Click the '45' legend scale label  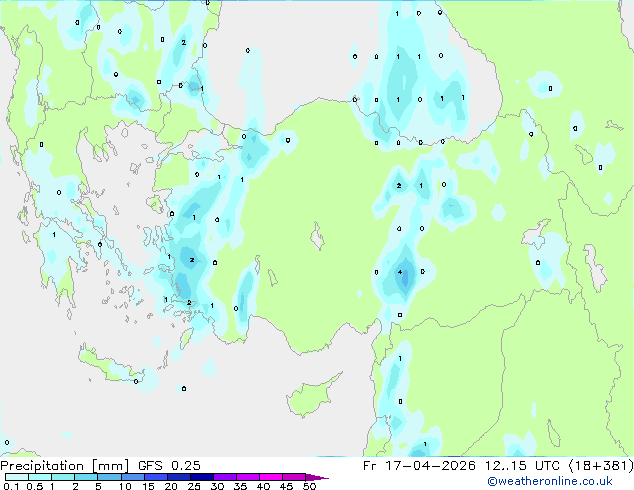[286, 486]
